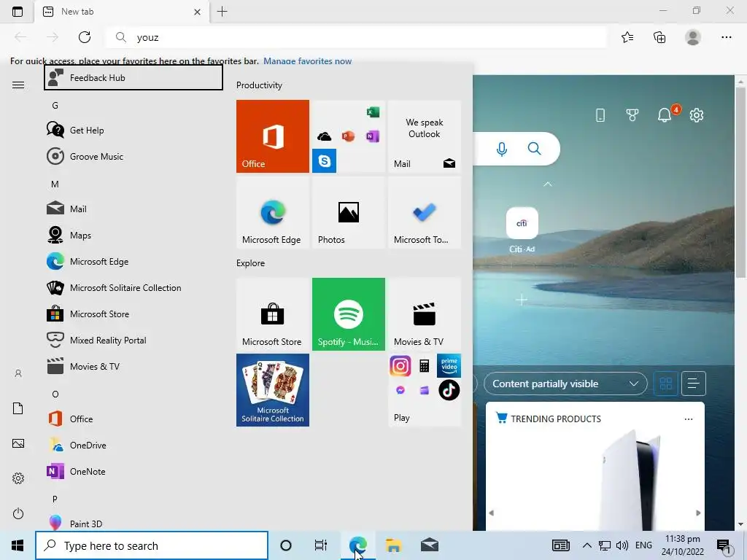This screenshot has height=560, width=747.
Task: Open TikTok icon in Play folder
Action: (449, 390)
